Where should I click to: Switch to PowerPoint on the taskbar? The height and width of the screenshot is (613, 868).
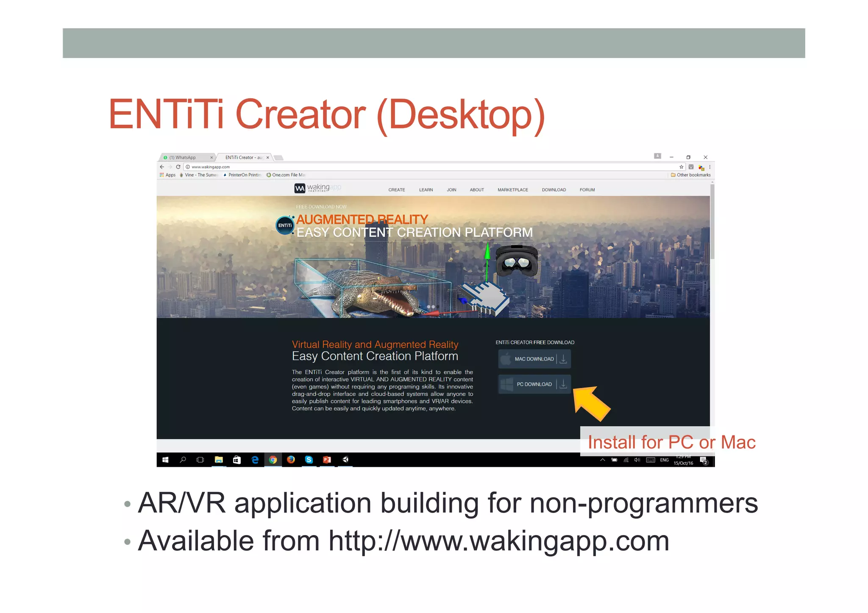coord(327,460)
